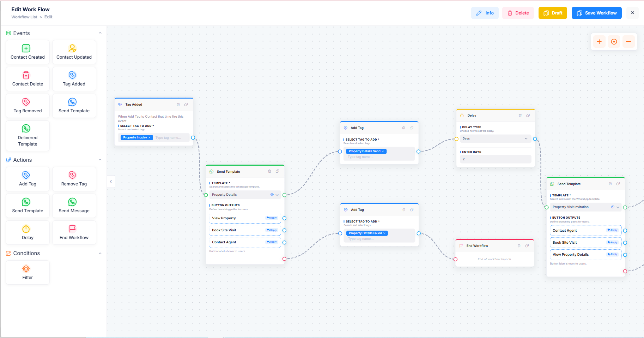The width and height of the screenshot is (644, 338).
Task: Select the View Property Details button output
Action: click(585, 255)
